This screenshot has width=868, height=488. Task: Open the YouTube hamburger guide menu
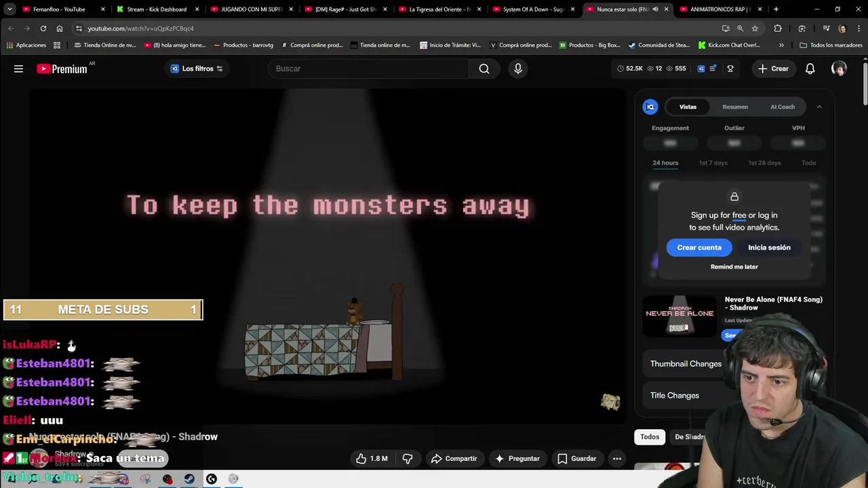click(18, 68)
